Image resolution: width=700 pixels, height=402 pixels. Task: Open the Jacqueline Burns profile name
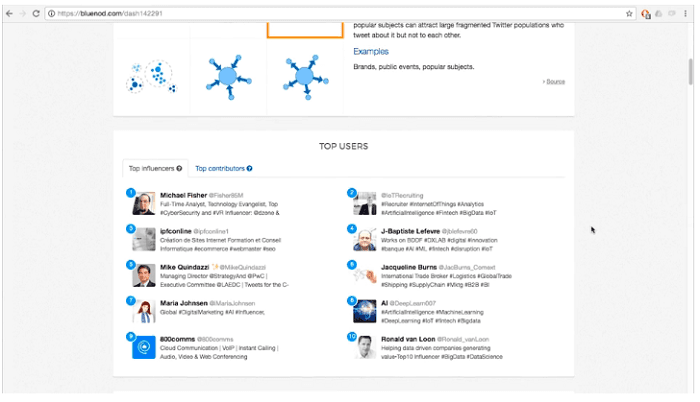[x=408, y=267]
